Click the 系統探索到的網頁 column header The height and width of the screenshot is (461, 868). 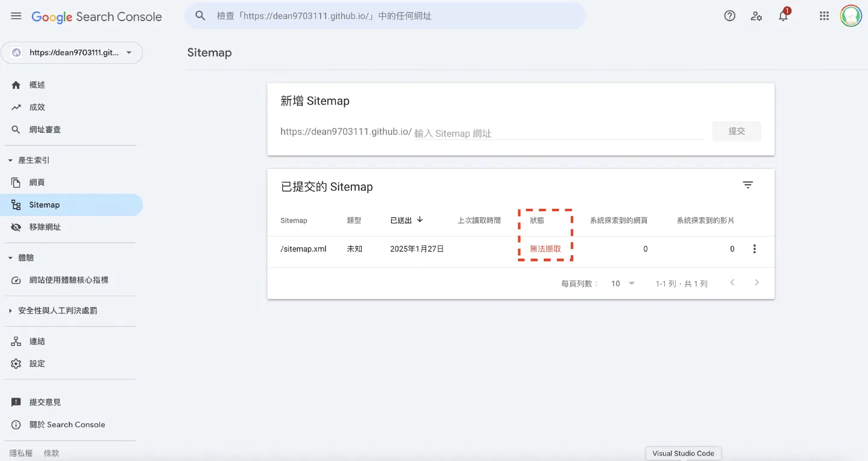[x=619, y=220]
